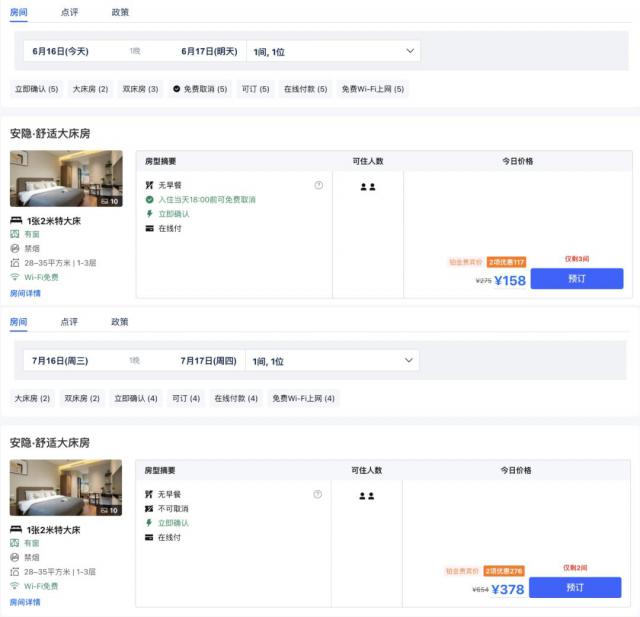Click 房间详情 link for the ¥158 room
Viewport: 640px width, 617px height.
[25, 293]
